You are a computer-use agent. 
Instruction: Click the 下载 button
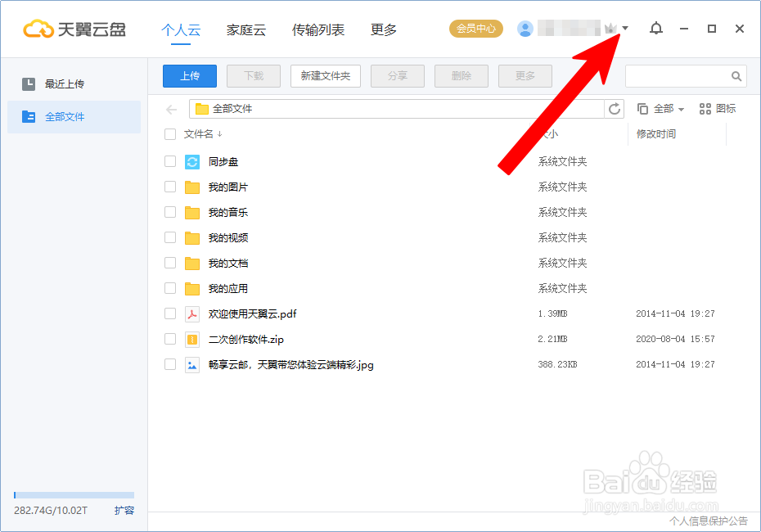[254, 76]
